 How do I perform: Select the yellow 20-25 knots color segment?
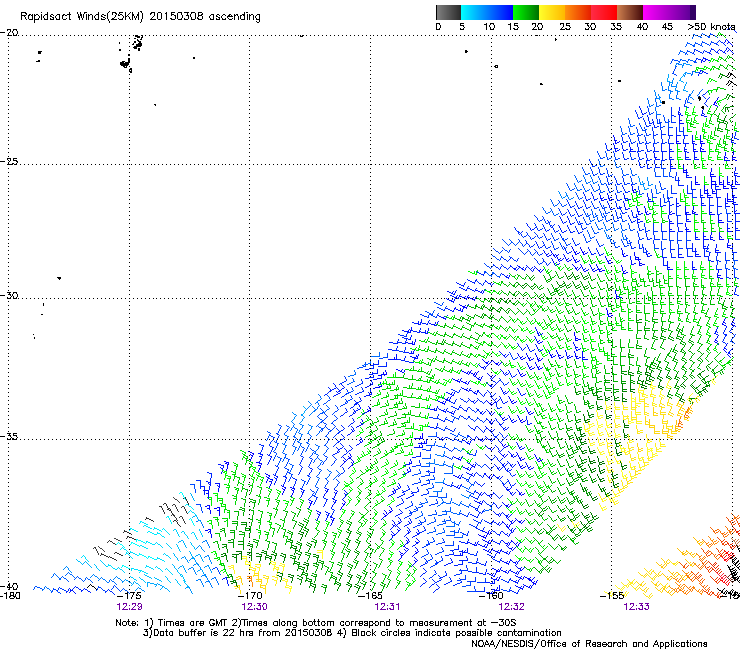(552, 12)
